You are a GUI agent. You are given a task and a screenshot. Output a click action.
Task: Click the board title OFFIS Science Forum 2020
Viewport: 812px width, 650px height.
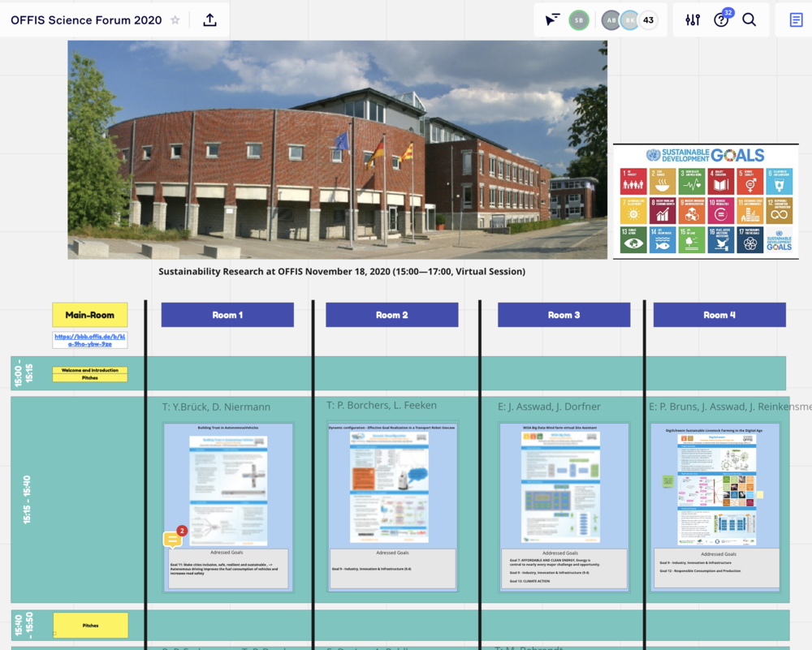(85, 20)
